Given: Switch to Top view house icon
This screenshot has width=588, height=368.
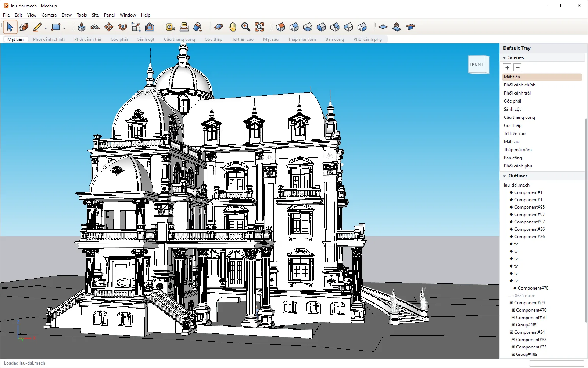Looking at the screenshot, I should [294, 27].
